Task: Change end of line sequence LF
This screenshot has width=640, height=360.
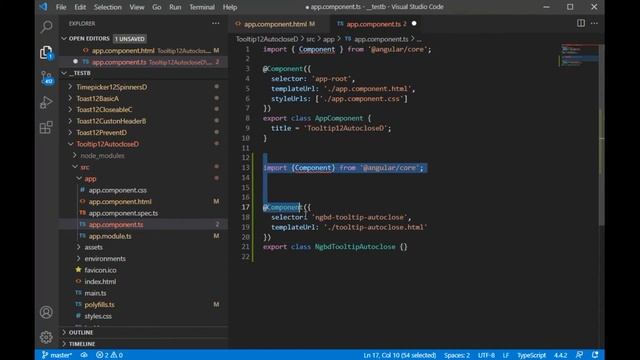Action: tap(506, 355)
